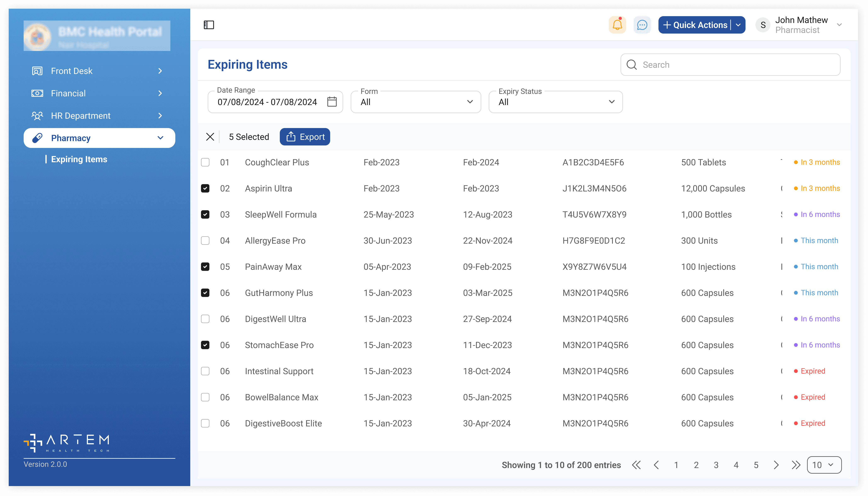Viewport: 868px width, 496px height.
Task: Click the Search input field
Action: 736,65
